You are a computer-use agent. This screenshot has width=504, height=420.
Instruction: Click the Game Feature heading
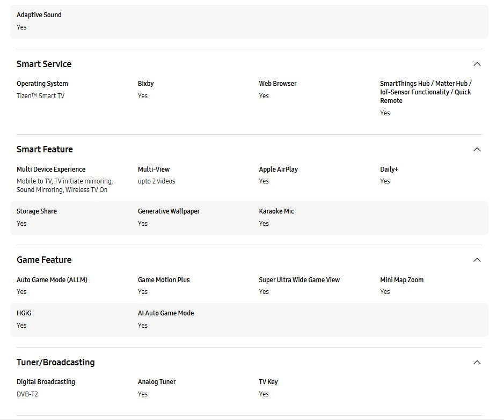(44, 260)
